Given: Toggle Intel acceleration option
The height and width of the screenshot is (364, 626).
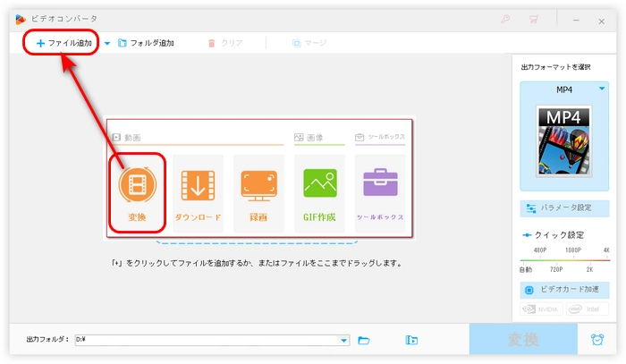Looking at the screenshot, I should pos(588,309).
